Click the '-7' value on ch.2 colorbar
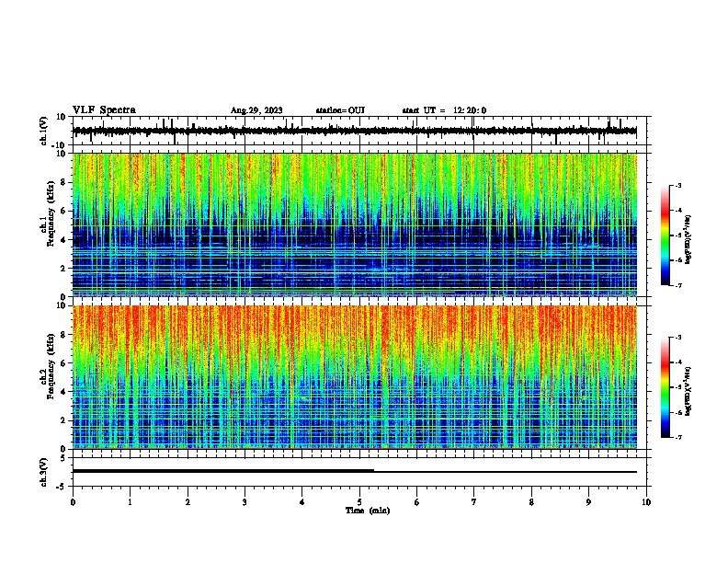This screenshot has width=728, height=563. pos(677,437)
